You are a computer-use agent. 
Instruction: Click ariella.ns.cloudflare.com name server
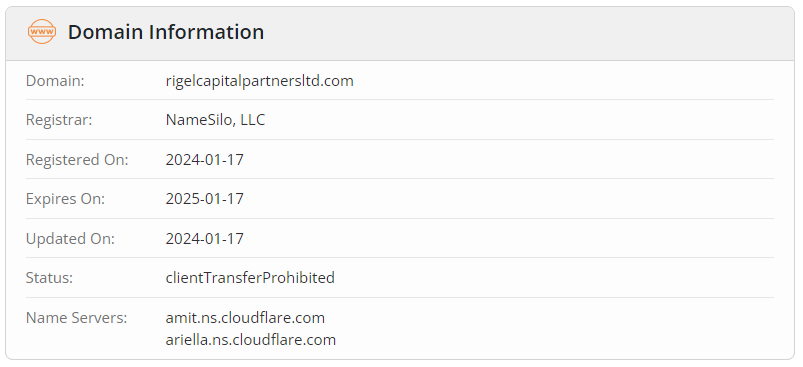tap(250, 339)
